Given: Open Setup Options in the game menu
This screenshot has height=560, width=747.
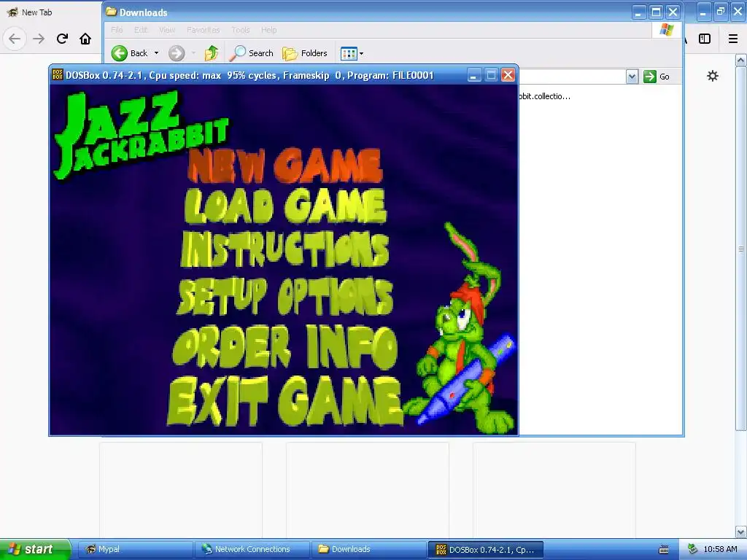Looking at the screenshot, I should pos(285,296).
